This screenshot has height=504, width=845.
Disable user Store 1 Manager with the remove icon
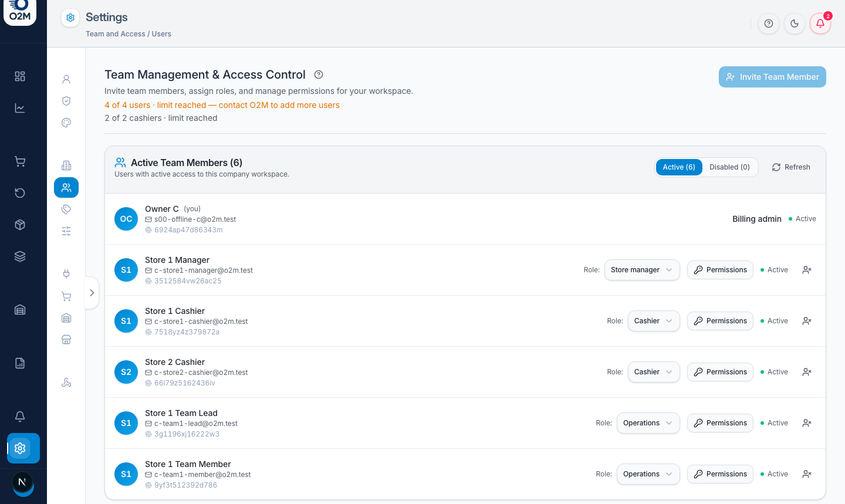point(807,270)
